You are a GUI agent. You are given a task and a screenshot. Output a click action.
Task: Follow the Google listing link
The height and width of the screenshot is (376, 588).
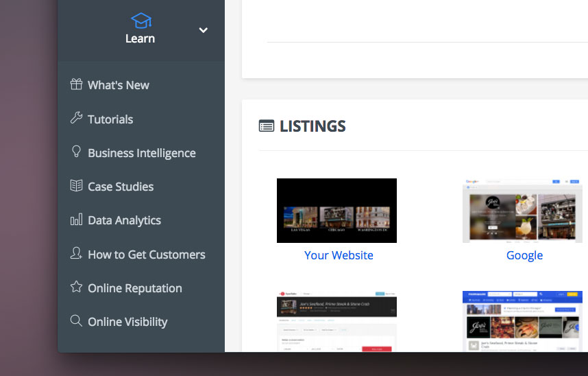coord(525,255)
